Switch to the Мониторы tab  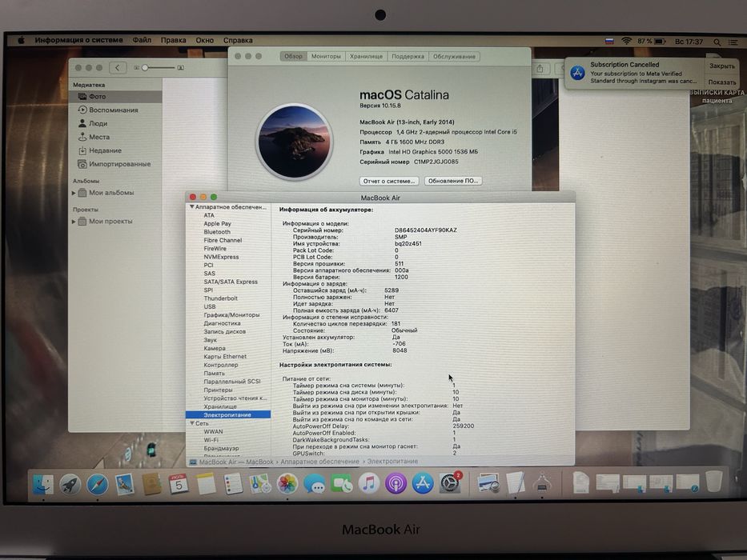[x=326, y=56]
